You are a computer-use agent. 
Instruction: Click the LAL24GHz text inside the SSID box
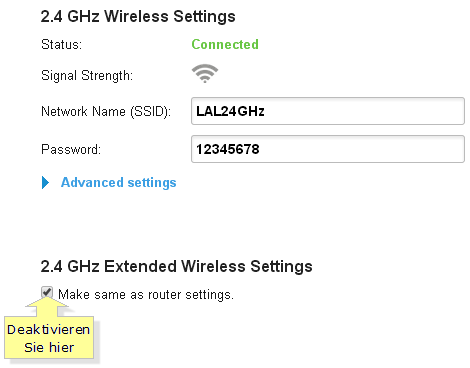click(x=230, y=111)
